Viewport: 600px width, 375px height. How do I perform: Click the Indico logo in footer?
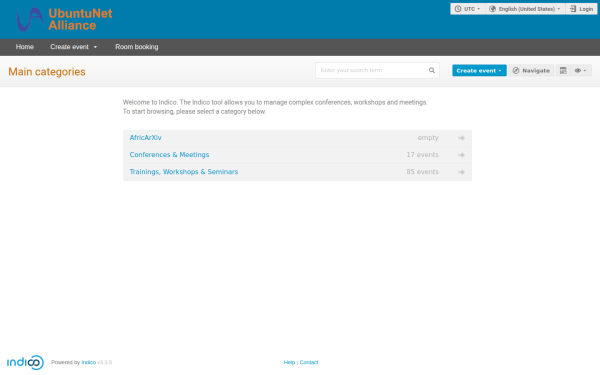(x=25, y=362)
